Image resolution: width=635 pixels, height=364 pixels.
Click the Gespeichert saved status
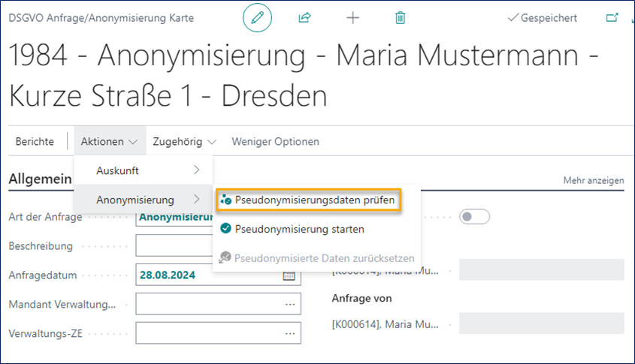tap(543, 18)
